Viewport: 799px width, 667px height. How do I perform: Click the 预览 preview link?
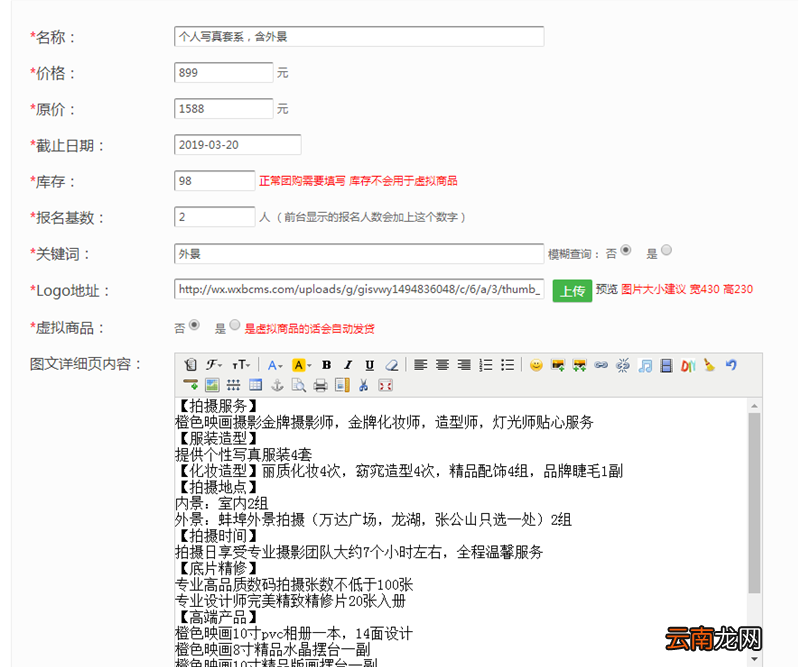[x=606, y=289]
